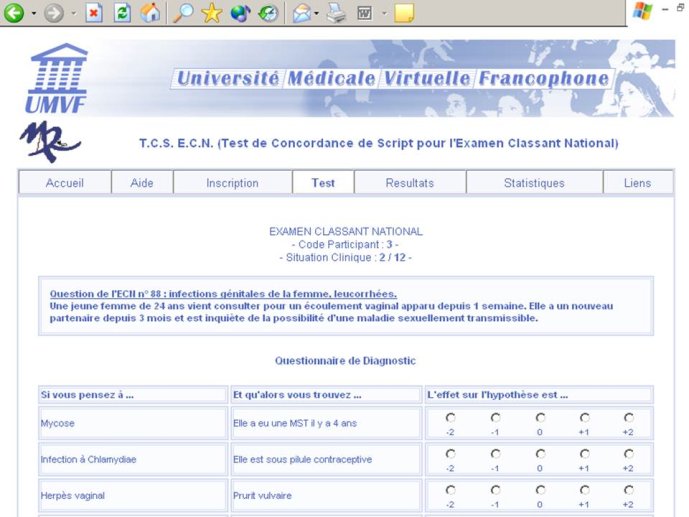Open the ECN question n° 88 link
This screenshot has width=689, height=517.
click(x=223, y=294)
